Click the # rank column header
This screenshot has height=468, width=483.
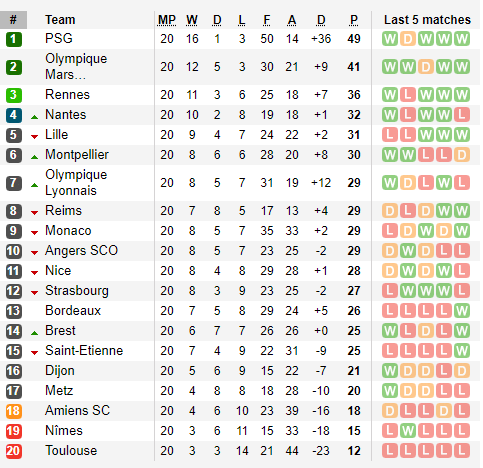(13, 20)
